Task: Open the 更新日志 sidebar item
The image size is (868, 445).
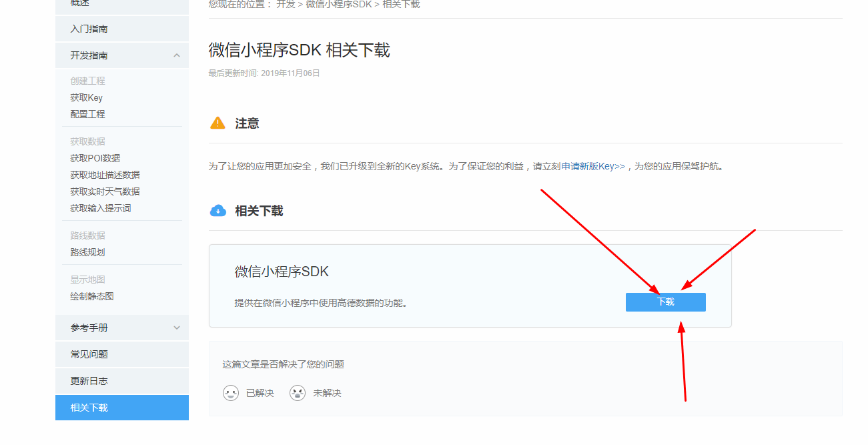Action: [122, 381]
